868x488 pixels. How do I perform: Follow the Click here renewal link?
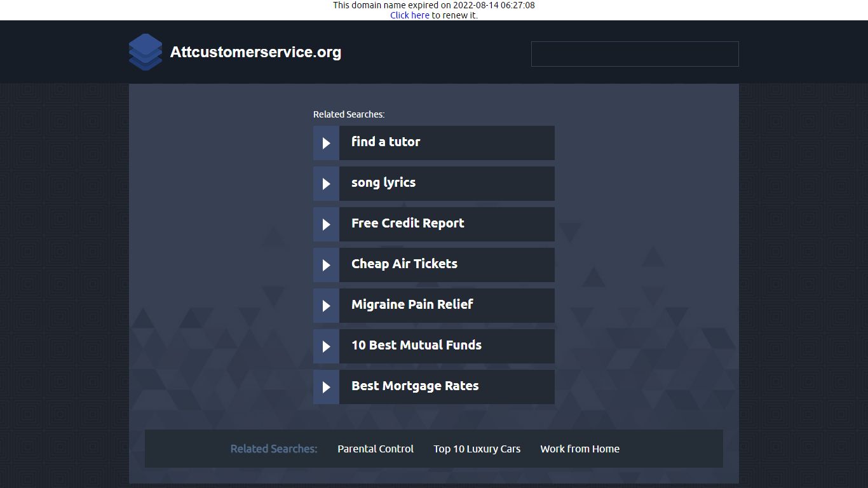coord(410,15)
